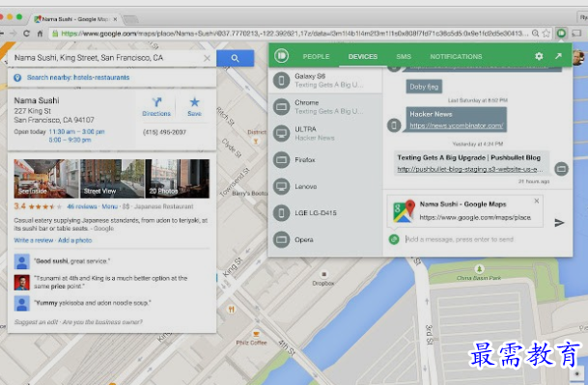Switch to the PEOPLE tab
This screenshot has width=588, height=385.
316,57
